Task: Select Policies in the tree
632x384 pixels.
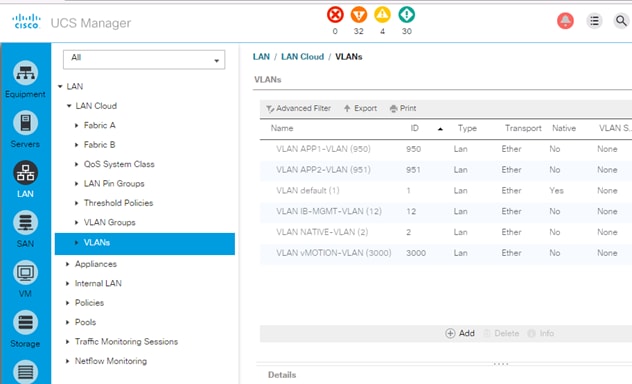Action: click(x=89, y=303)
